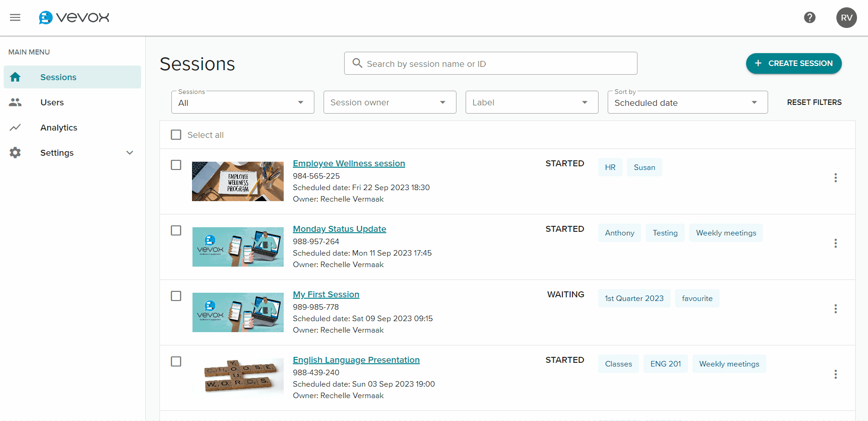Open the Label filter dropdown

(x=532, y=102)
